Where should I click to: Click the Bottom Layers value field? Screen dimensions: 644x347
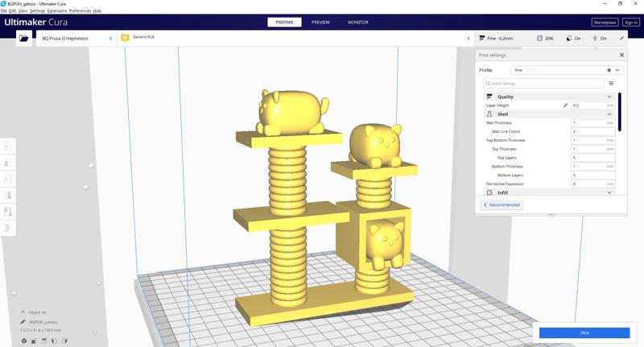coord(593,176)
